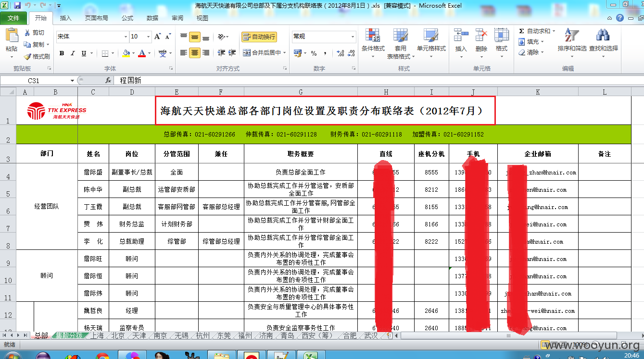Image resolution: width=644 pixels, height=359 pixels.
Task: Open the cell Format (格式) menu
Action: (x=502, y=42)
